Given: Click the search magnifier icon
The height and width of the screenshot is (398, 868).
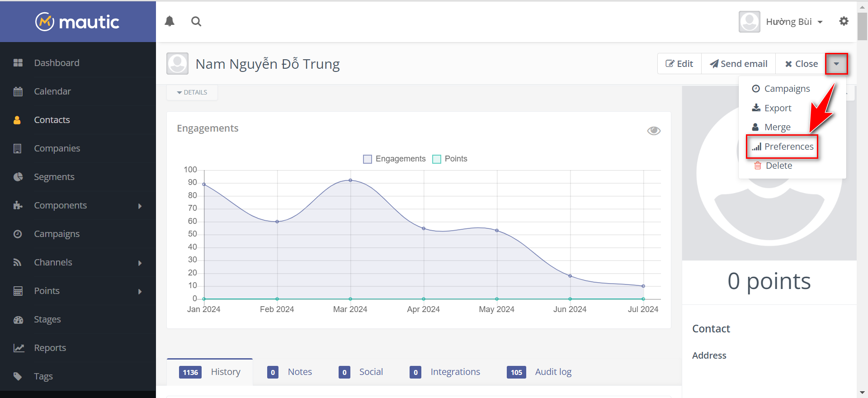Looking at the screenshot, I should click(196, 21).
